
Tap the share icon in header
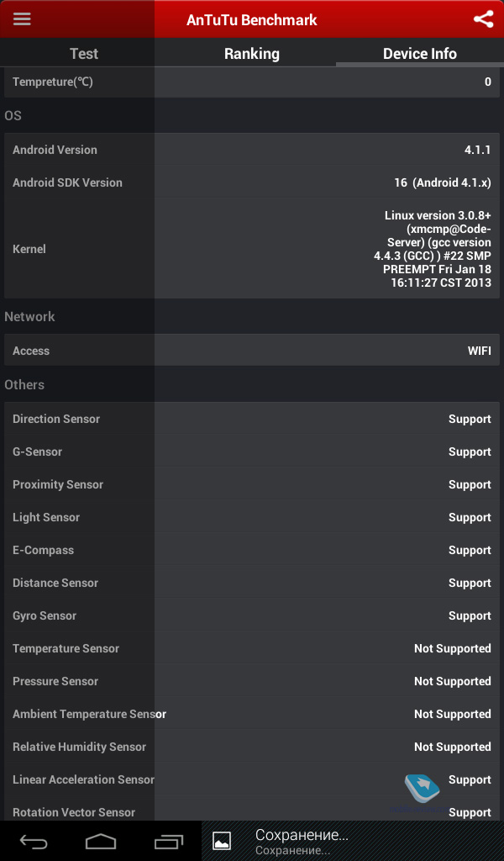coord(483,19)
